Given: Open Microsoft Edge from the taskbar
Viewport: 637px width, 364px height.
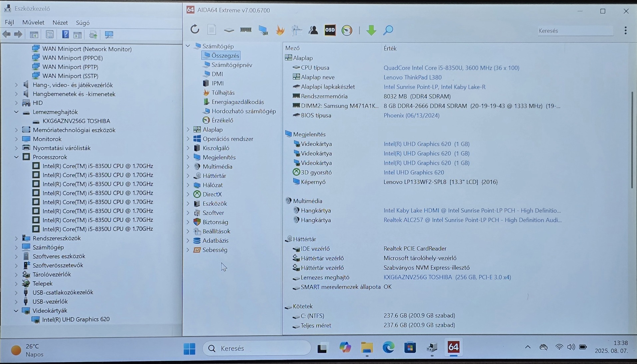Looking at the screenshot, I should pos(389,348).
